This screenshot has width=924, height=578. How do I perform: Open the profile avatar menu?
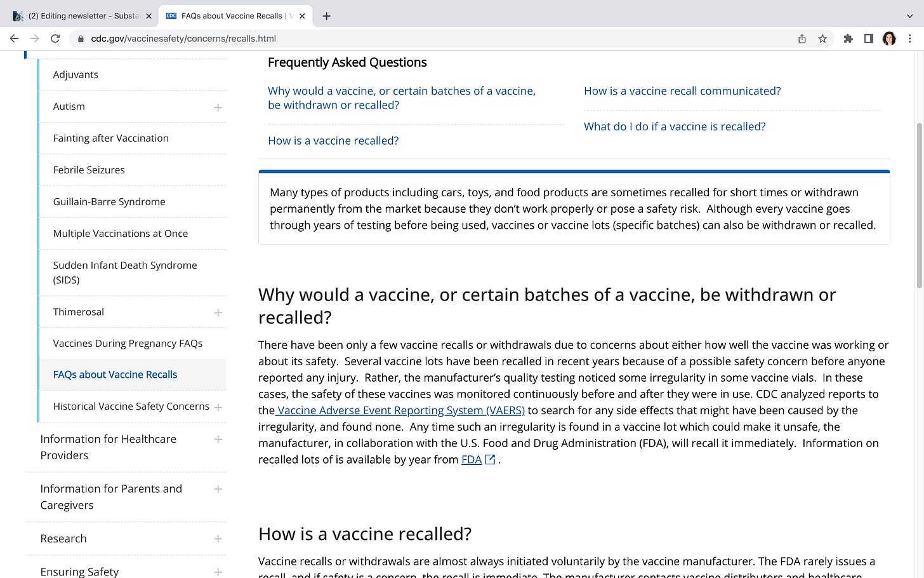[x=889, y=39]
